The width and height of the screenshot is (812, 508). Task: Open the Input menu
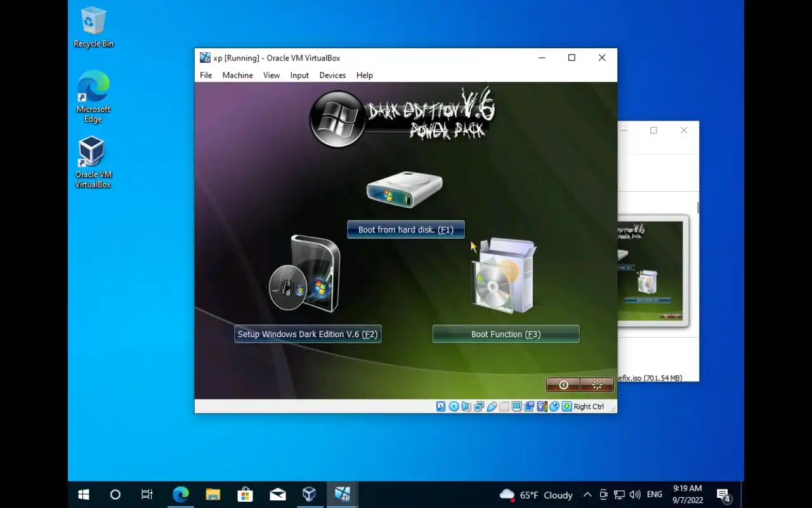299,75
